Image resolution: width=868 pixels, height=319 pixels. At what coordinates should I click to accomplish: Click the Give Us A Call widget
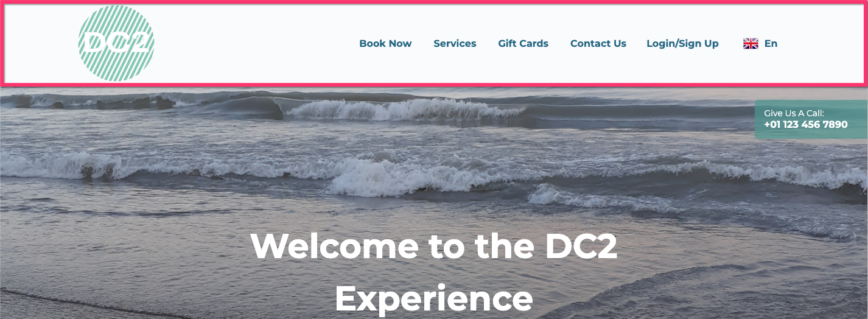pyautogui.click(x=811, y=119)
